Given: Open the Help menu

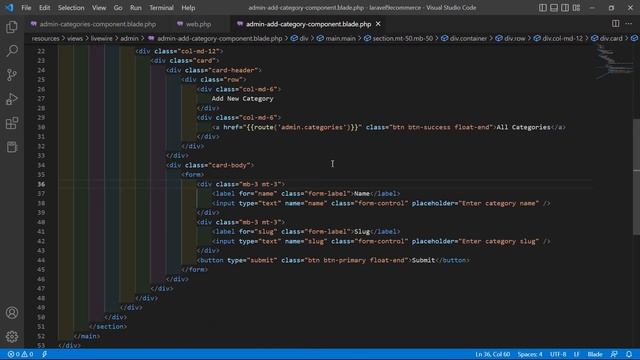Looking at the screenshot, I should (x=188, y=8).
